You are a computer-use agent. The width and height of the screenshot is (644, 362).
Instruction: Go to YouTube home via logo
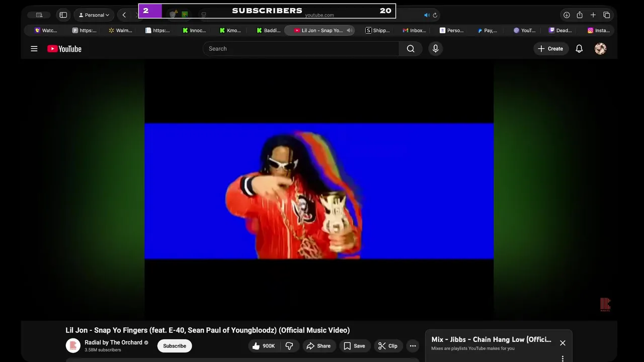point(64,49)
